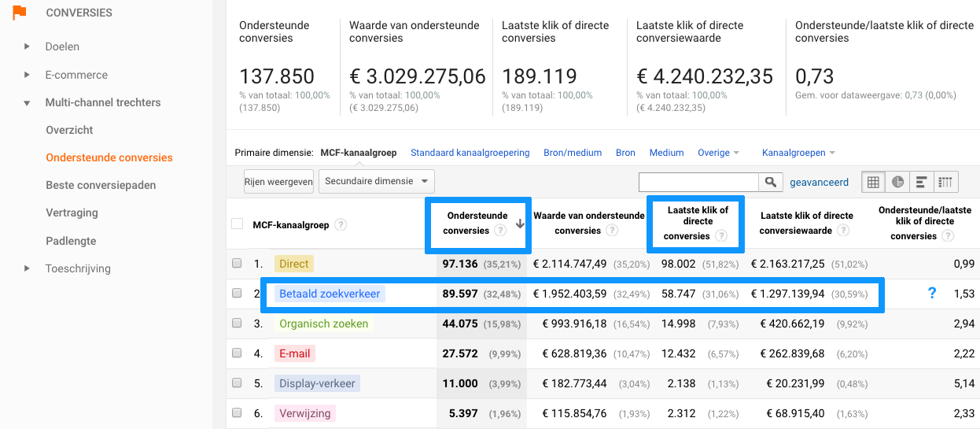Image resolution: width=980 pixels, height=429 pixels.
Task: Switch to comparison view icon
Action: pos(945,182)
